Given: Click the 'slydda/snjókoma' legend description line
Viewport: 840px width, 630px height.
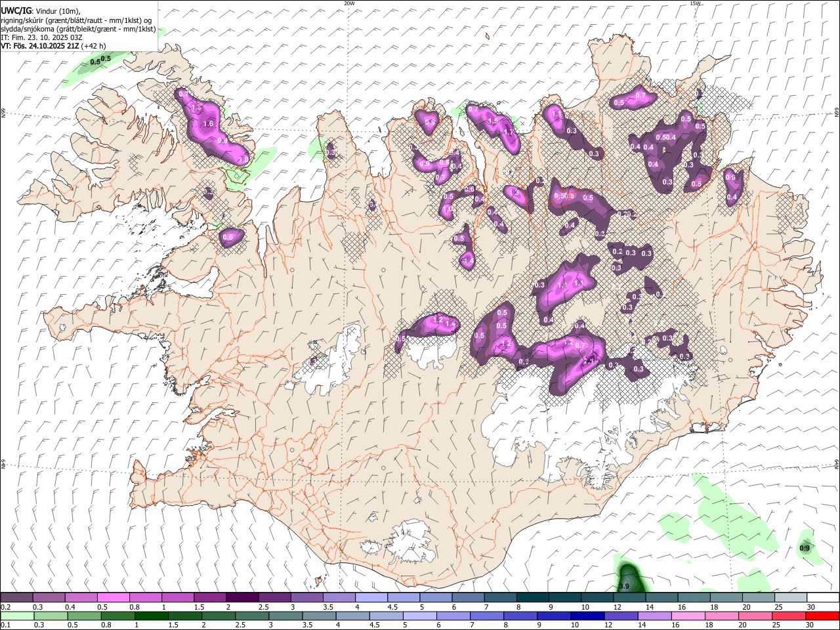Looking at the screenshot, I should [78, 29].
